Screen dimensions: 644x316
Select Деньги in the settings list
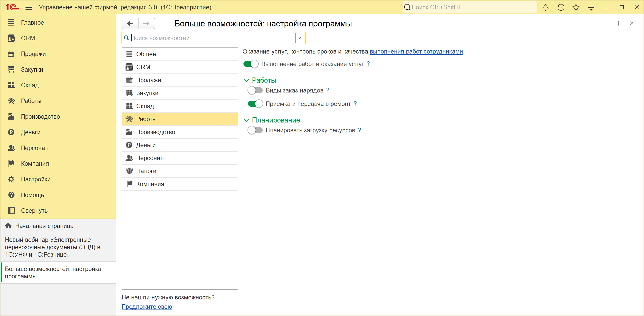(x=180, y=145)
